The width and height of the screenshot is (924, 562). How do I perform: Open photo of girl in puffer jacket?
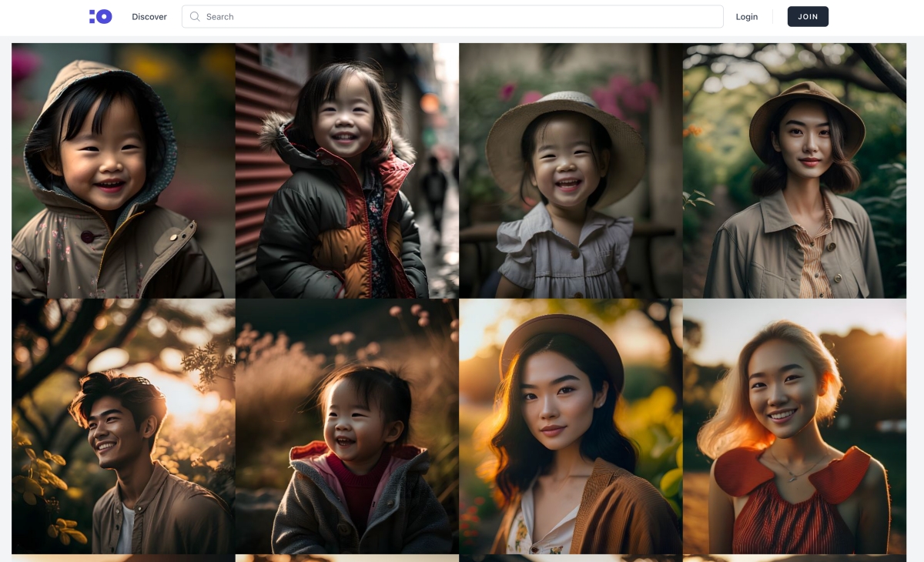(347, 170)
